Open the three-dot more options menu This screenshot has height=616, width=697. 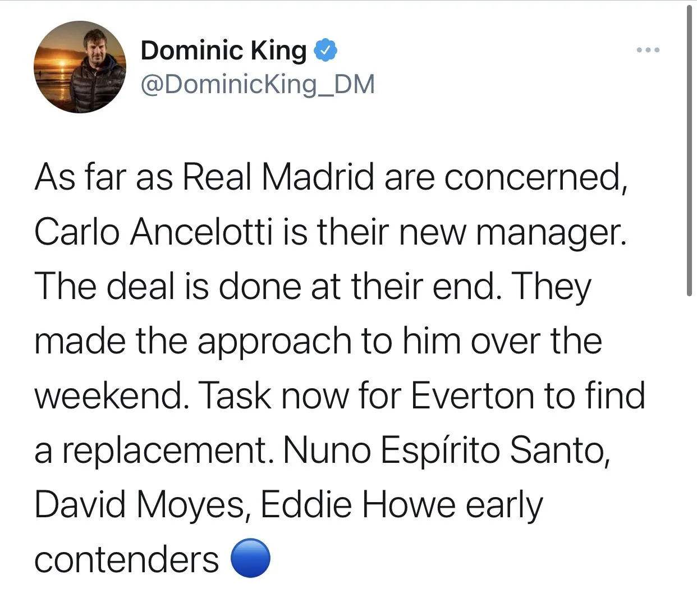(x=648, y=50)
